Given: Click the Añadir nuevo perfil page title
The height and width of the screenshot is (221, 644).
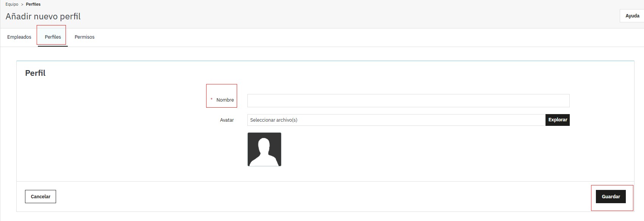Looking at the screenshot, I should click(43, 17).
